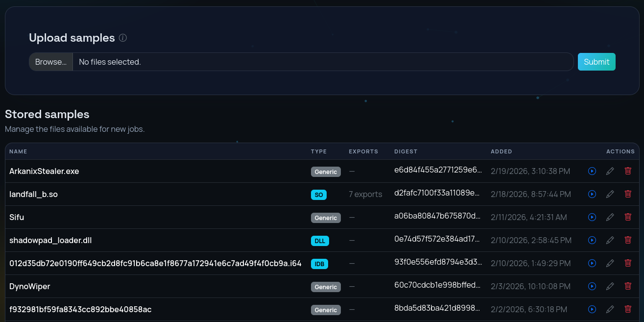
Task: Edit the landfall_b.so sample name
Action: click(x=610, y=194)
